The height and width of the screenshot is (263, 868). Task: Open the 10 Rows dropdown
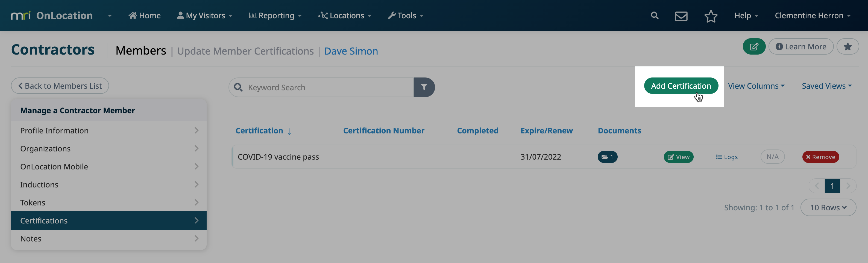click(x=828, y=208)
